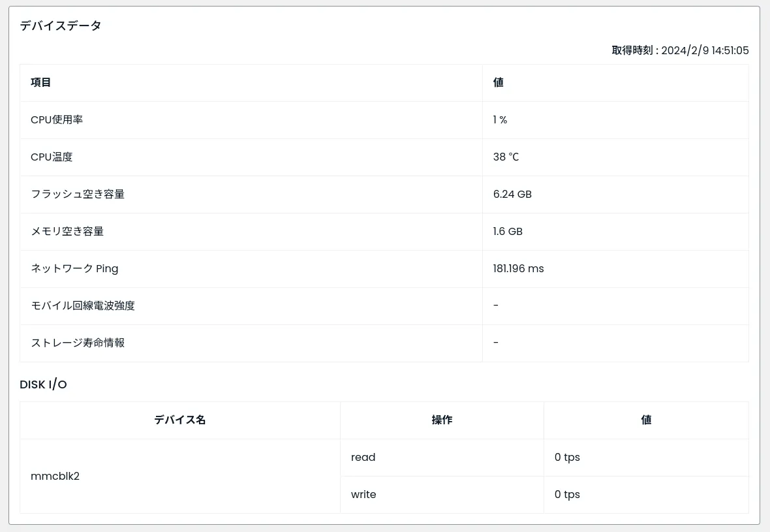Select the 6.24 GB flash value
770x532 pixels.
512,194
